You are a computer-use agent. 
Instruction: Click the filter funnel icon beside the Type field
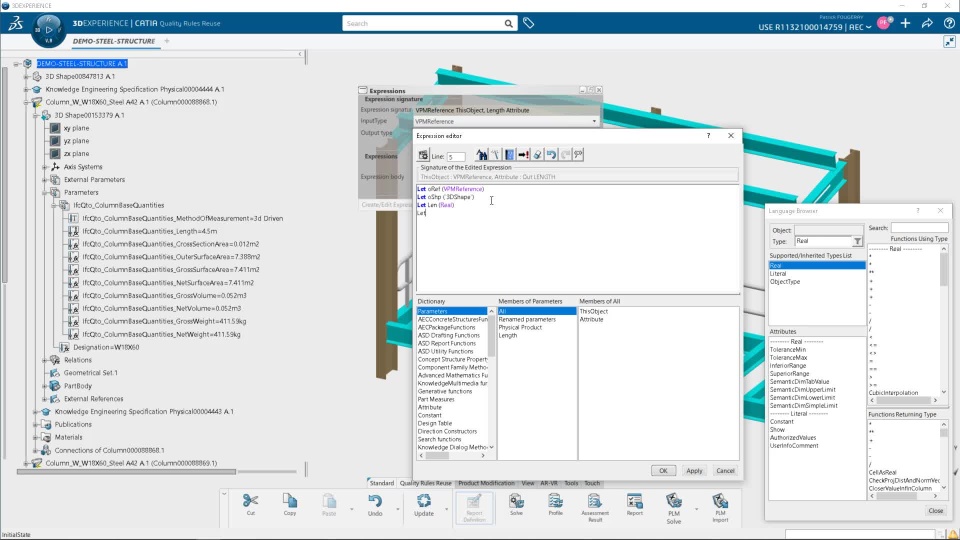pyautogui.click(x=857, y=241)
